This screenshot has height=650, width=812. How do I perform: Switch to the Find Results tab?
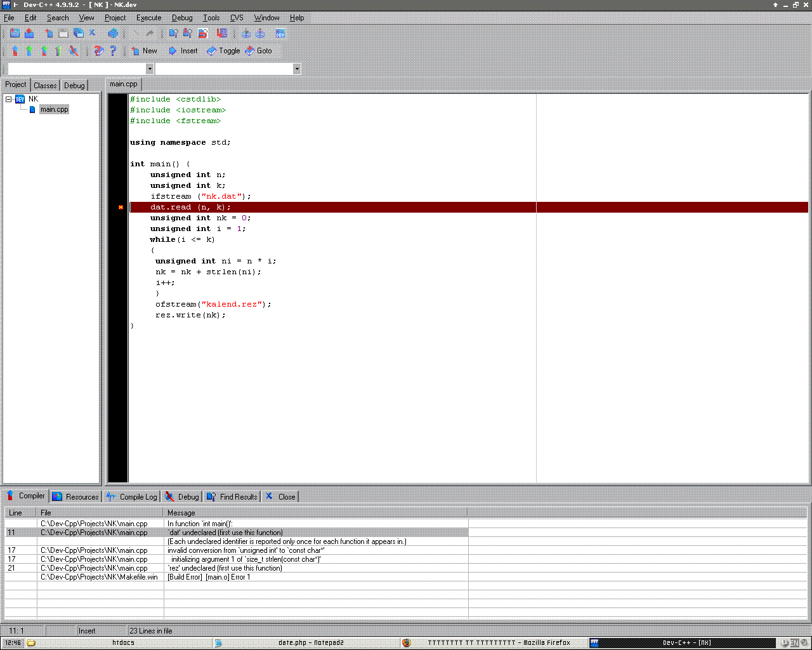[x=232, y=496]
